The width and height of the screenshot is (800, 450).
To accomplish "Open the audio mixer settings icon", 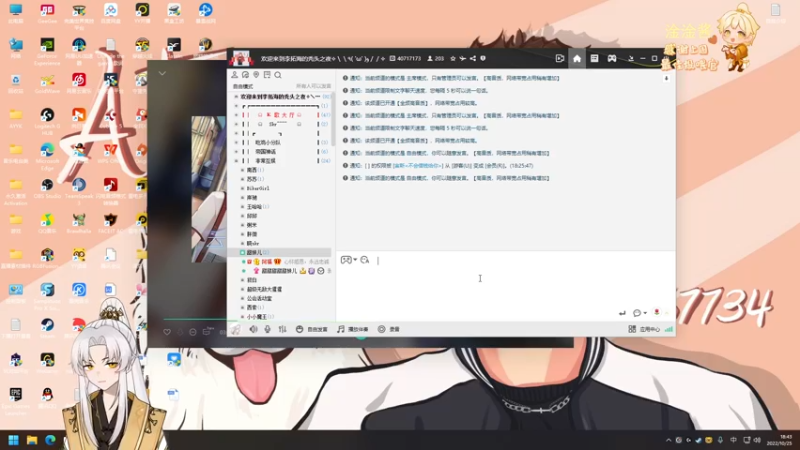I will (282, 329).
